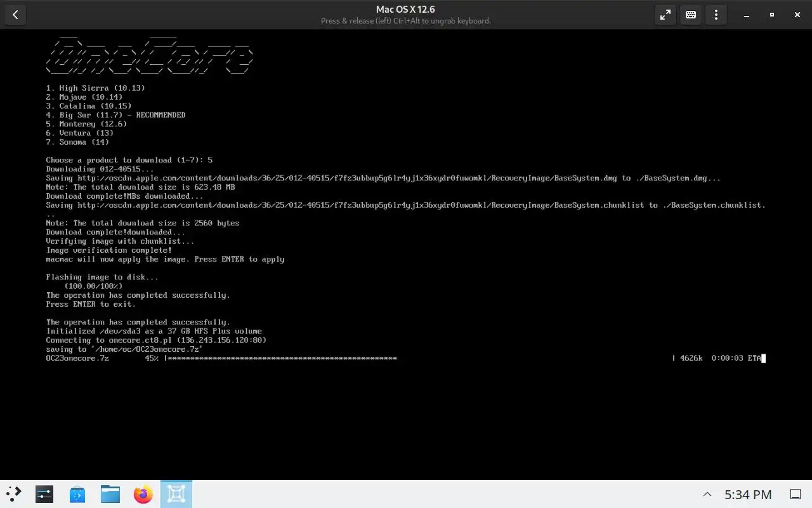Click '(100.00/100%)' flashing progress text
The width and height of the screenshot is (812, 508).
[93, 286]
